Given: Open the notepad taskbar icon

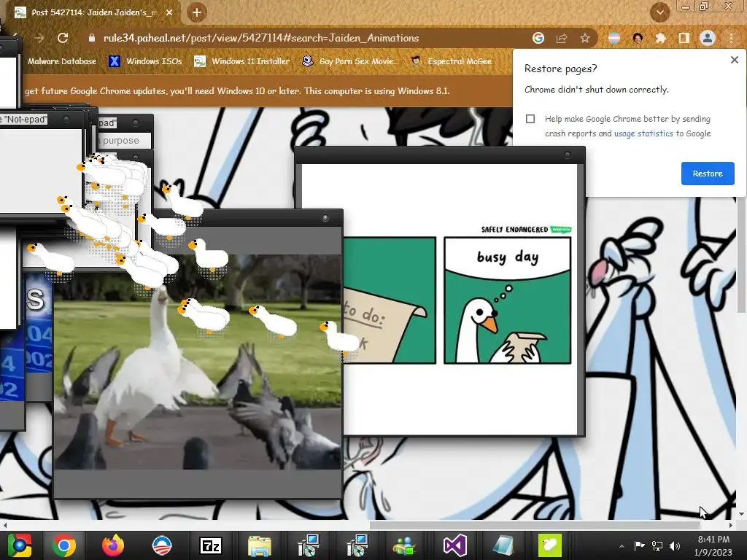Looking at the screenshot, I should click(x=503, y=545).
